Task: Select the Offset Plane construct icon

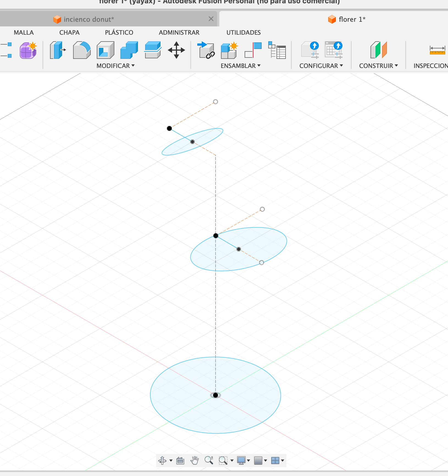Action: pos(379,50)
